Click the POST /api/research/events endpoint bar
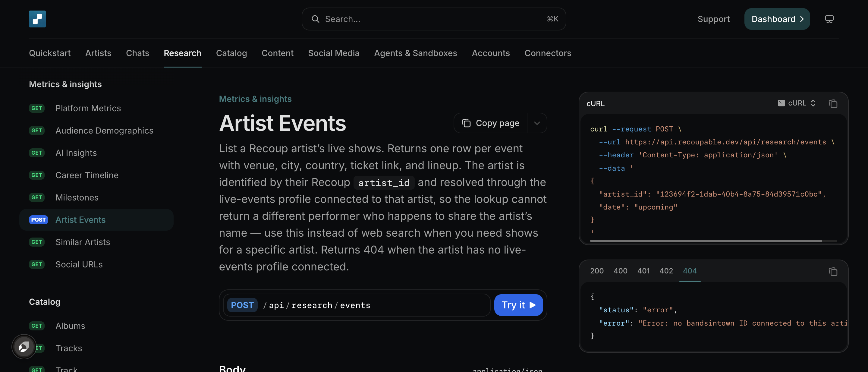Image resolution: width=868 pixels, height=372 pixels. pyautogui.click(x=357, y=305)
